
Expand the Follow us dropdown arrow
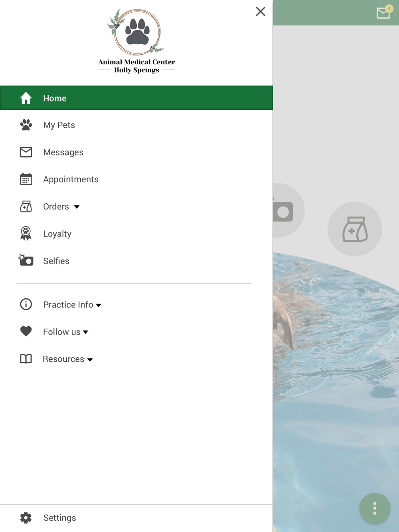[x=85, y=332]
